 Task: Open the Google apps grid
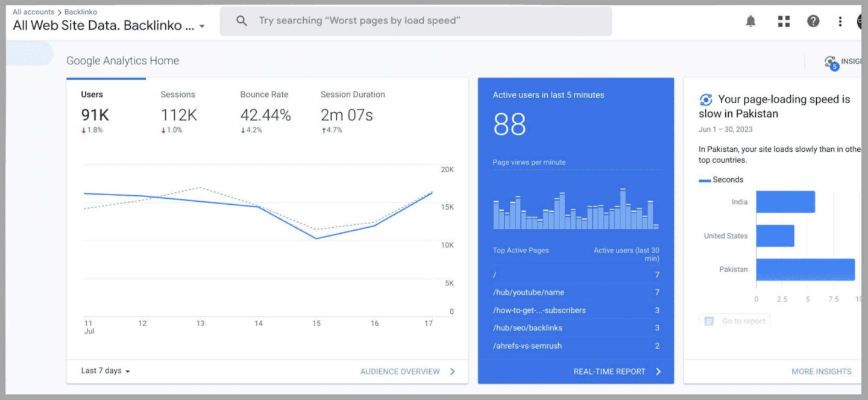[783, 21]
